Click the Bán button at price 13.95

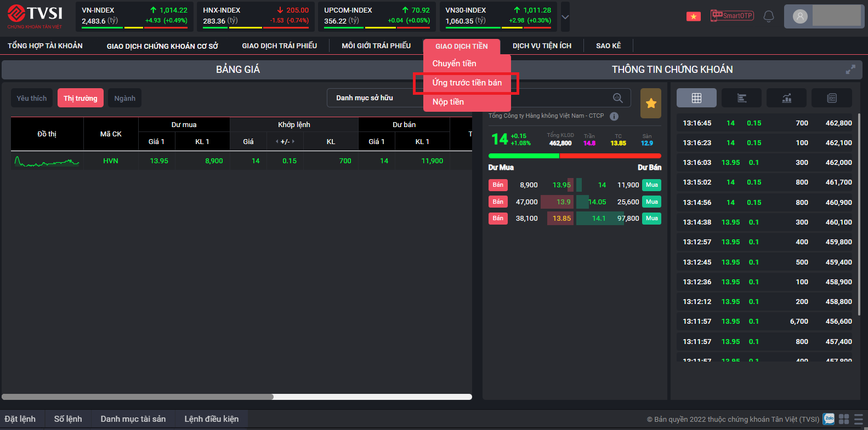tap(498, 185)
